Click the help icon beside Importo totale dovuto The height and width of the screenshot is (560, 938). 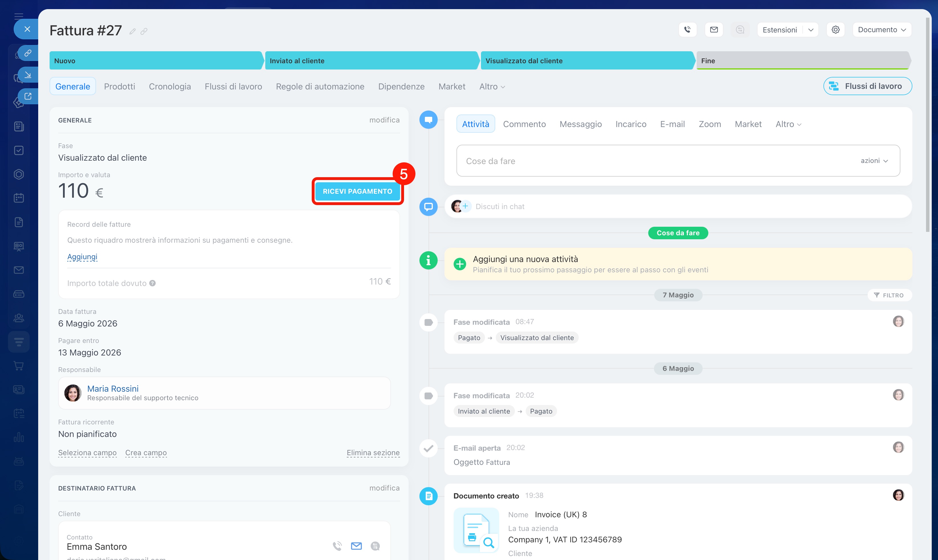pyautogui.click(x=152, y=283)
